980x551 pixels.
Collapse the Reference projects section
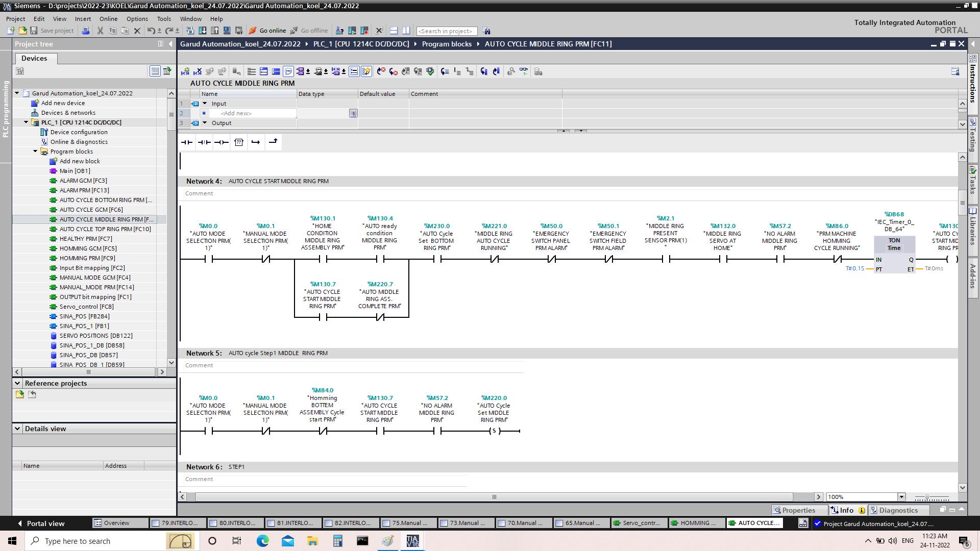point(17,383)
